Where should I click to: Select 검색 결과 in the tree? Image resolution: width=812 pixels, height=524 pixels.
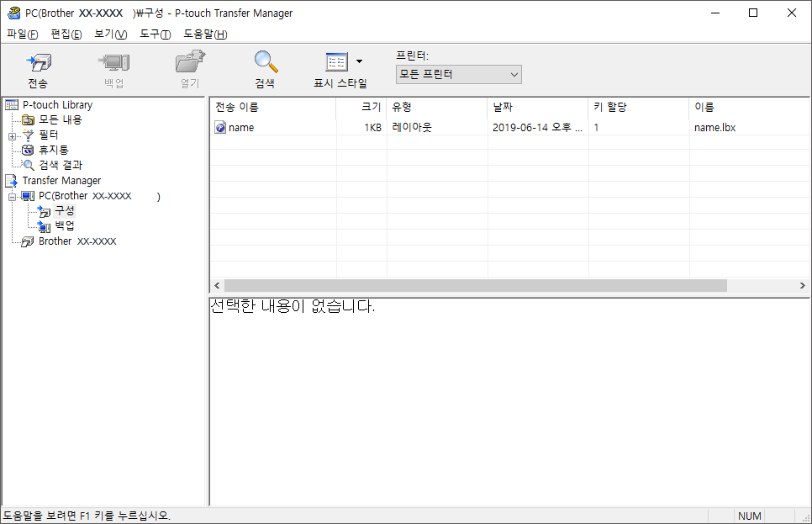60,165
